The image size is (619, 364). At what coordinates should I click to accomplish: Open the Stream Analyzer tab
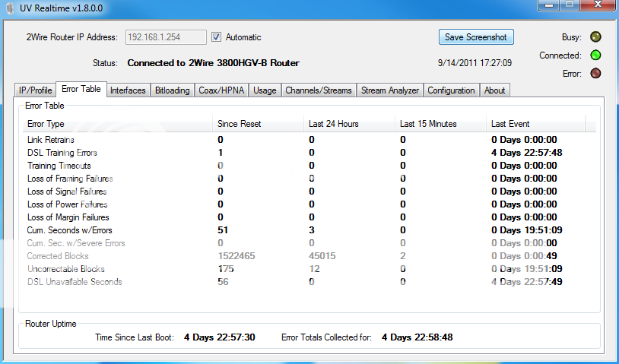point(390,90)
